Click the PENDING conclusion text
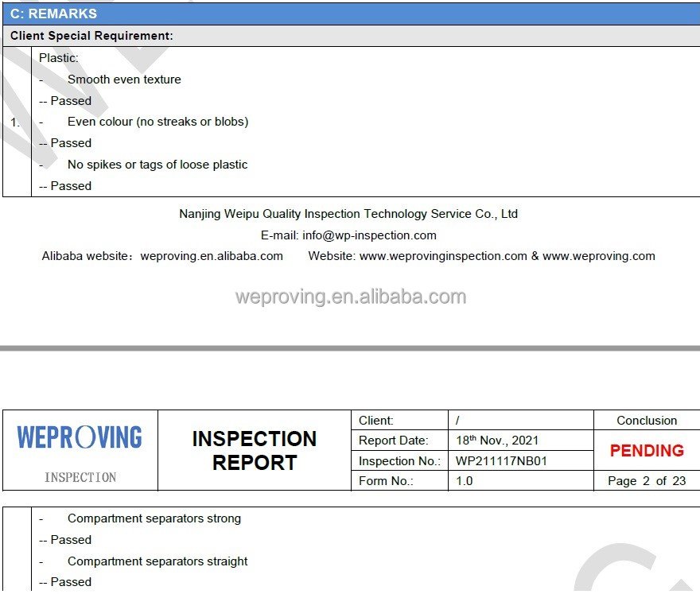The width and height of the screenshot is (700, 594). [x=647, y=450]
